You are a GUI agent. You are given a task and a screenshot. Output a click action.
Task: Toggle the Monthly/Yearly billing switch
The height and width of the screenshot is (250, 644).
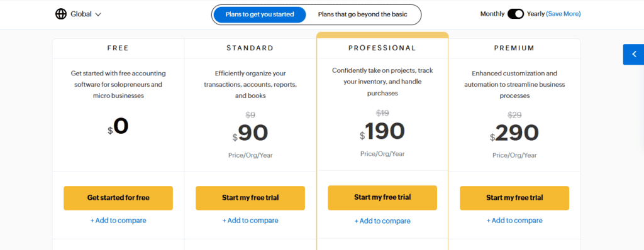(516, 14)
